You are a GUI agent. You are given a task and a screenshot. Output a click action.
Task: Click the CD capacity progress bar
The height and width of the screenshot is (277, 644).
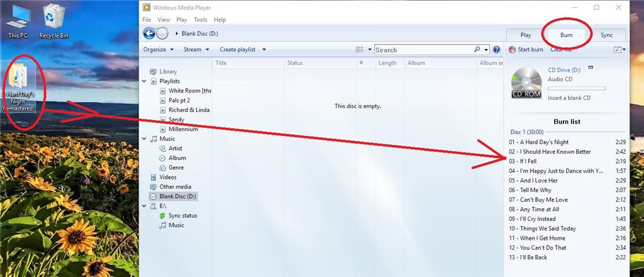click(x=577, y=88)
